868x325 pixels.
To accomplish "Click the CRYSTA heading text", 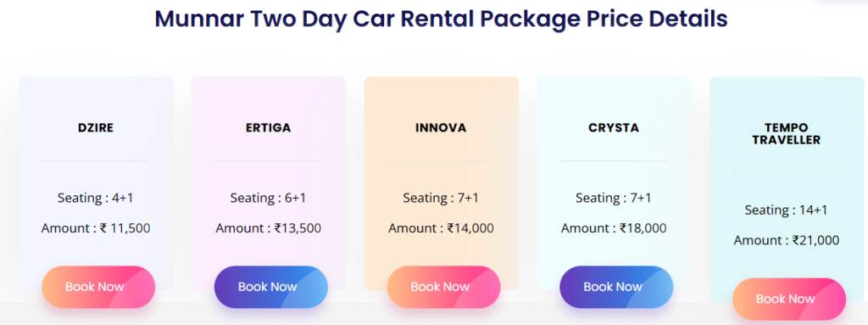I will click(614, 128).
